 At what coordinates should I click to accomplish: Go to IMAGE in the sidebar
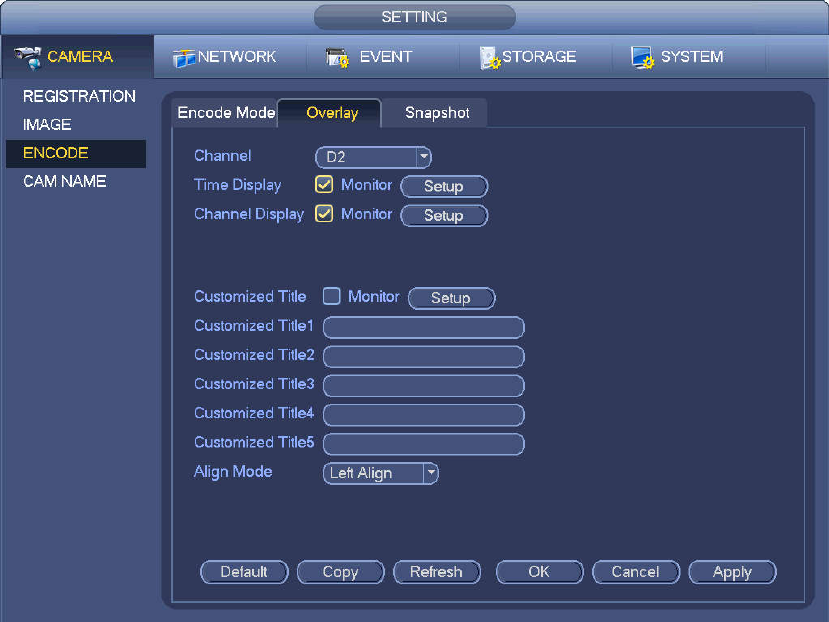tap(47, 125)
